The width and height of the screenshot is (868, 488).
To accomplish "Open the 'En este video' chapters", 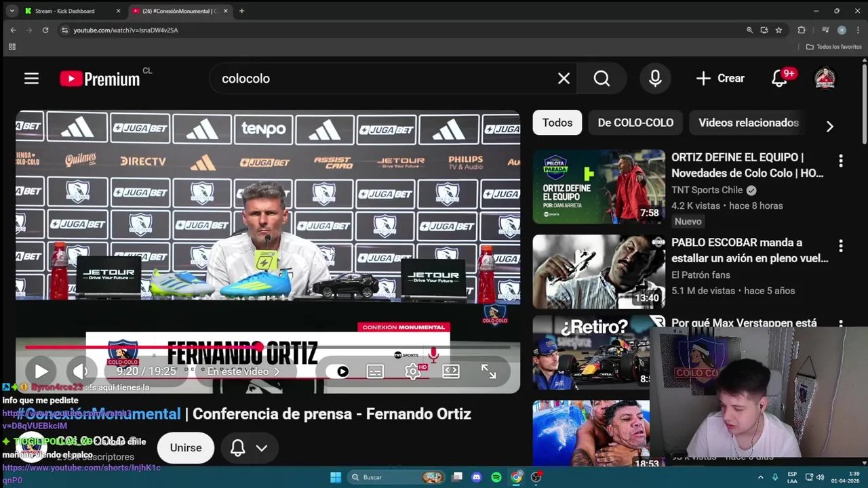I will coord(243,371).
